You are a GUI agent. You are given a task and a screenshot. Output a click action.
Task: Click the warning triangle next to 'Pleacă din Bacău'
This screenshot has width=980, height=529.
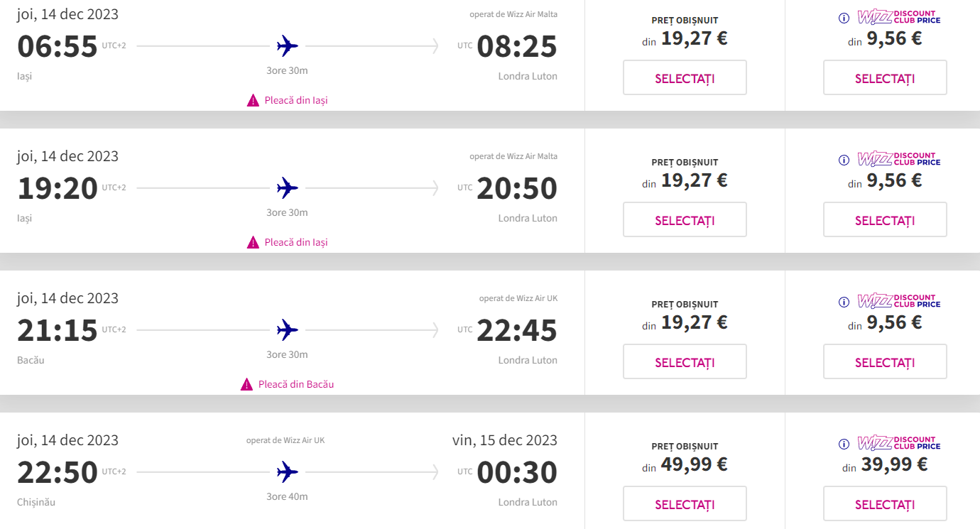(x=246, y=384)
